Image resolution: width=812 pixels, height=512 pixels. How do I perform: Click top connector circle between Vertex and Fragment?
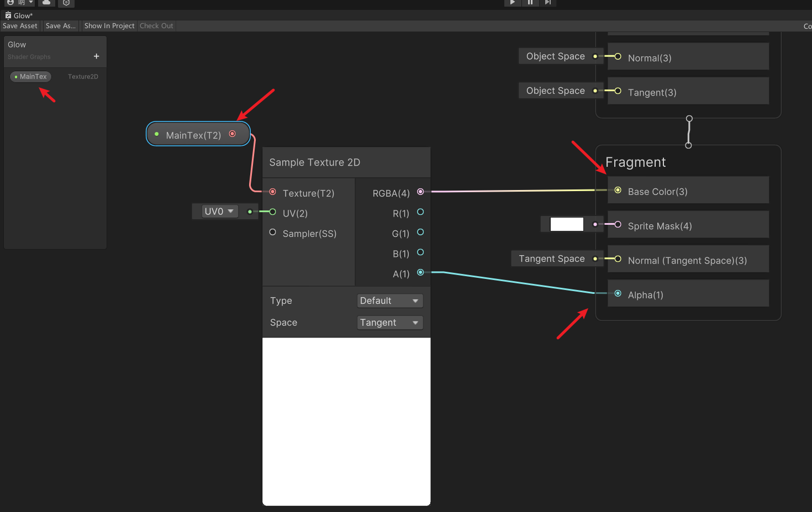tap(689, 119)
